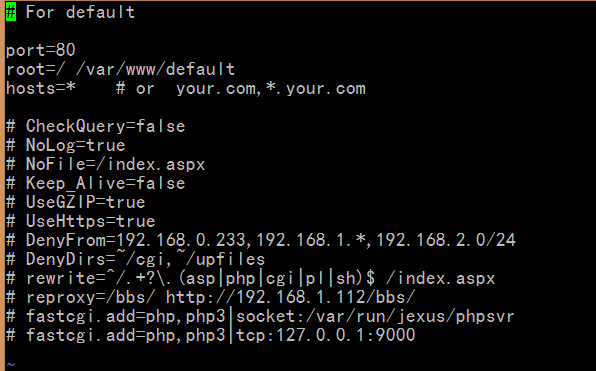The width and height of the screenshot is (596, 371).
Task: Click the Keep_Alive=false line
Action: (x=96, y=183)
